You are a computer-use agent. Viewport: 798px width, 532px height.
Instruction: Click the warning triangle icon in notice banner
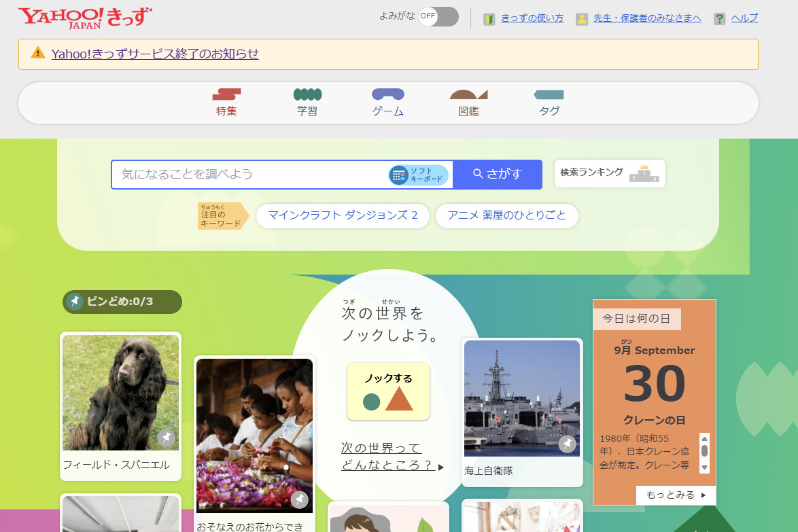coord(38,52)
